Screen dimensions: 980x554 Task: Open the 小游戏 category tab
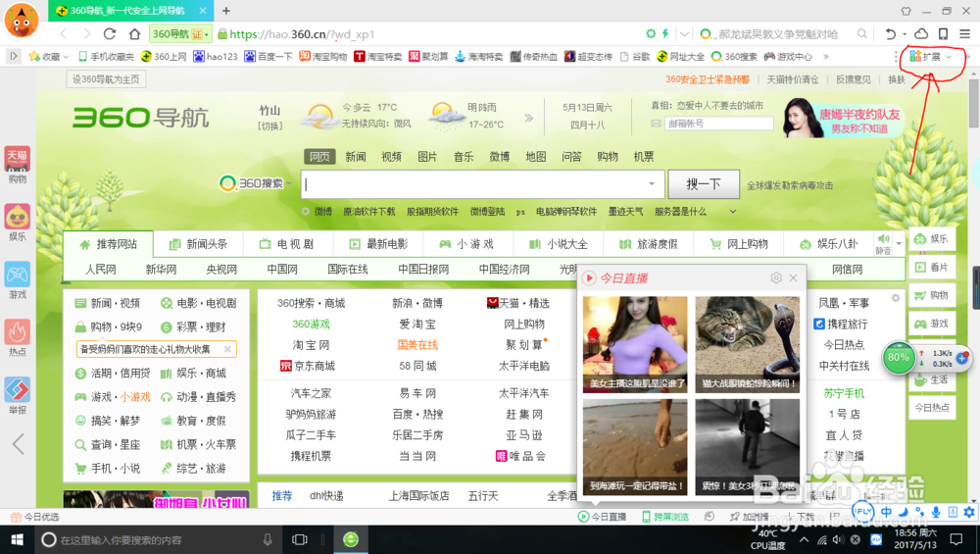[466, 244]
